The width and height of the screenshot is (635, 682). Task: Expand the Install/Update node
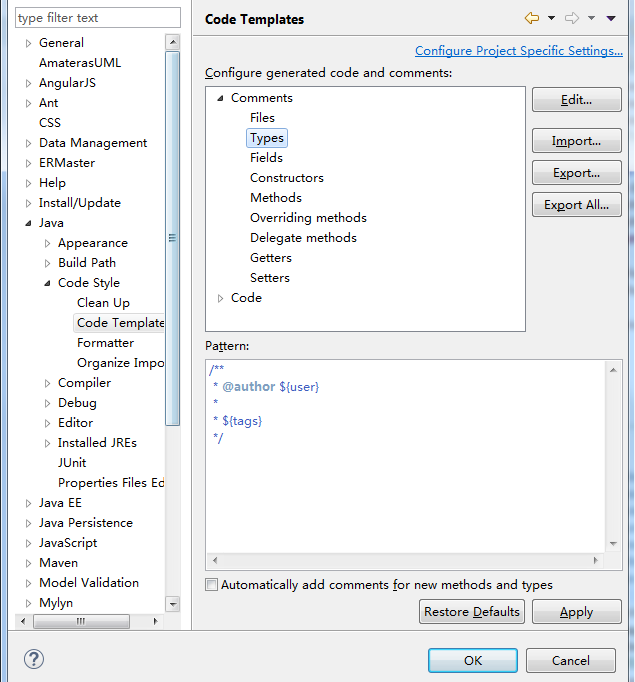pyautogui.click(x=28, y=203)
